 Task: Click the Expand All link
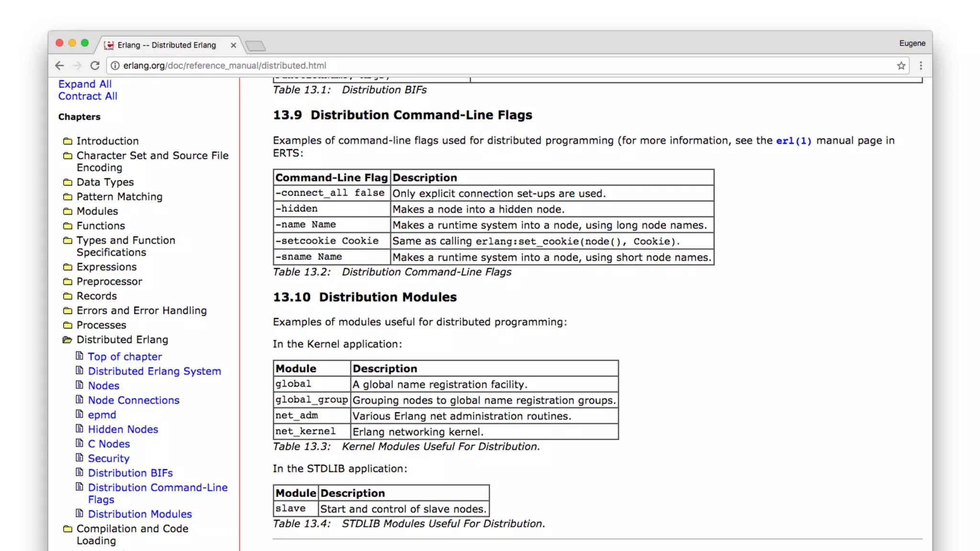tap(85, 84)
